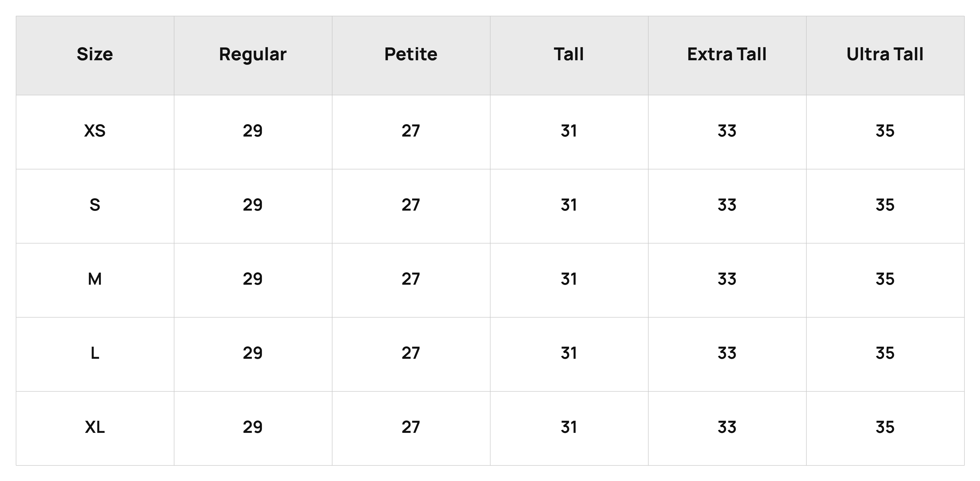Viewport: 980px width, 481px height.
Task: Click the M size row label
Action: (95, 280)
